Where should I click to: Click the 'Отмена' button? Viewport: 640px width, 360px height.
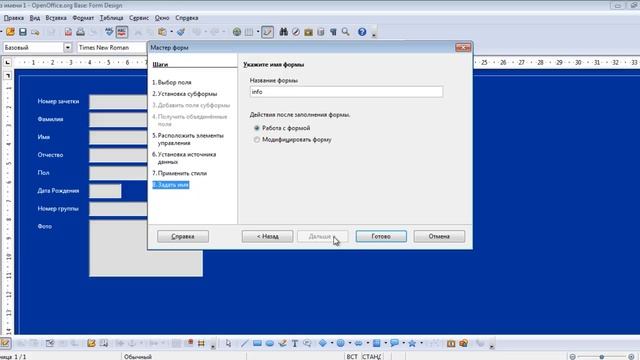(439, 236)
